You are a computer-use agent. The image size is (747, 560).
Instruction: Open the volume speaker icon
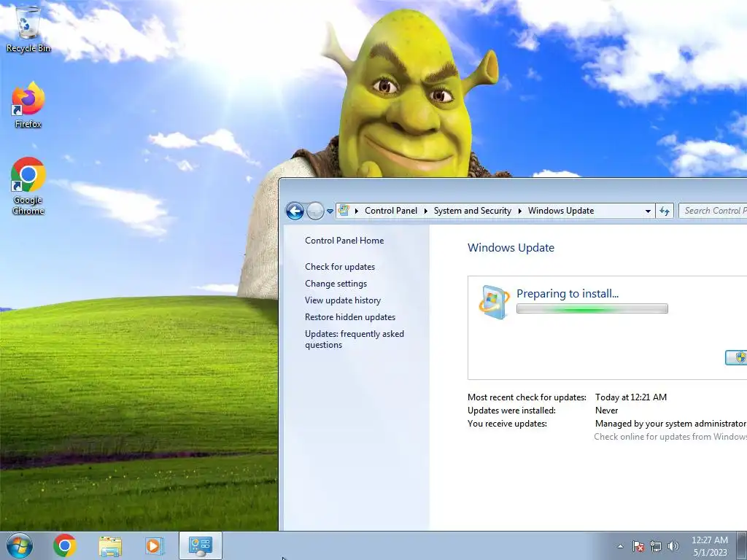[673, 546]
